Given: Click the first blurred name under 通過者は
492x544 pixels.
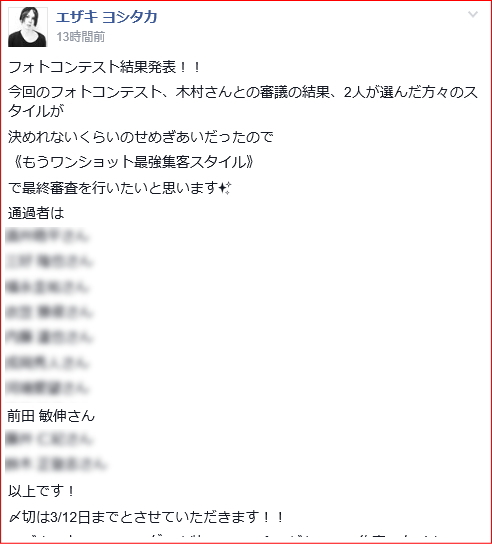Looking at the screenshot, I should pyautogui.click(x=48, y=236).
